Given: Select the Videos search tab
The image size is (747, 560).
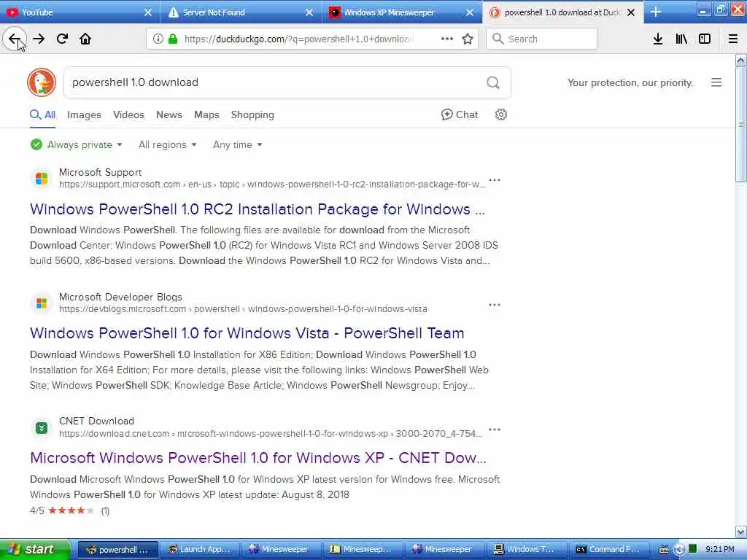Looking at the screenshot, I should point(128,114).
